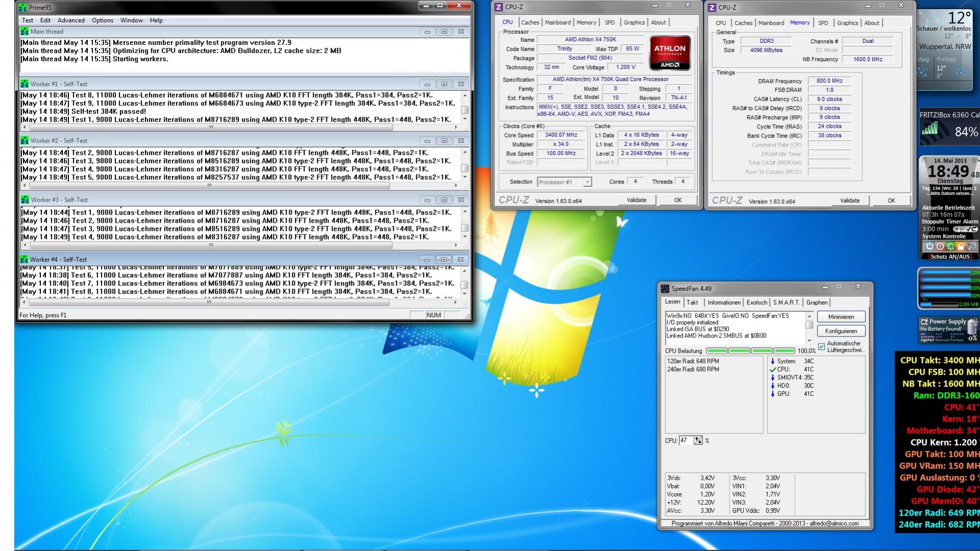The image size is (980, 551).
Task: Click SpeedFan log scrollbar down arrow
Action: tap(809, 341)
